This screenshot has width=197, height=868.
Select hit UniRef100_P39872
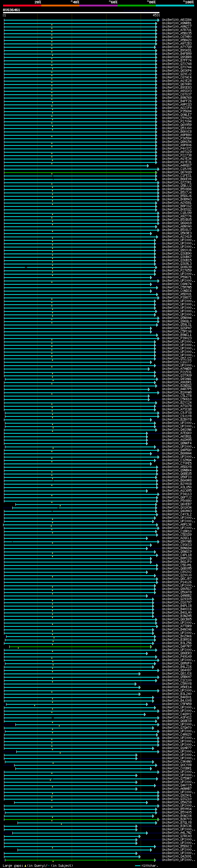(177, 297)
